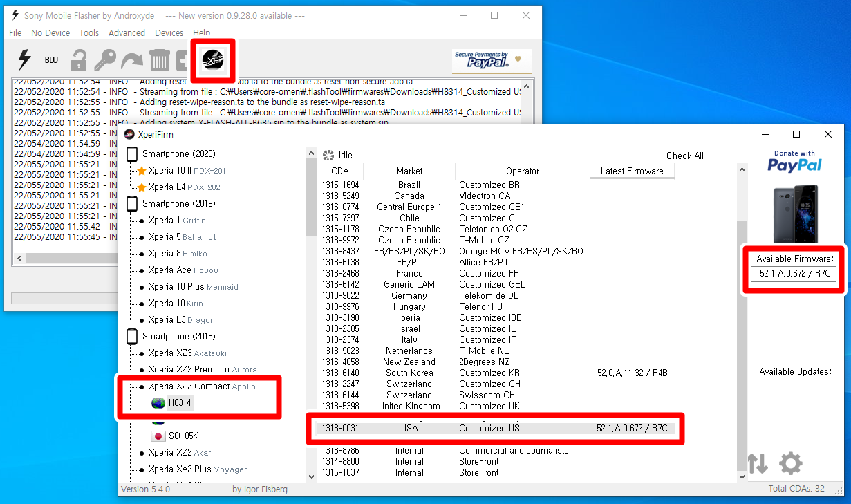
Task: Click the star icon beside Xperia 10 II
Action: (142, 170)
